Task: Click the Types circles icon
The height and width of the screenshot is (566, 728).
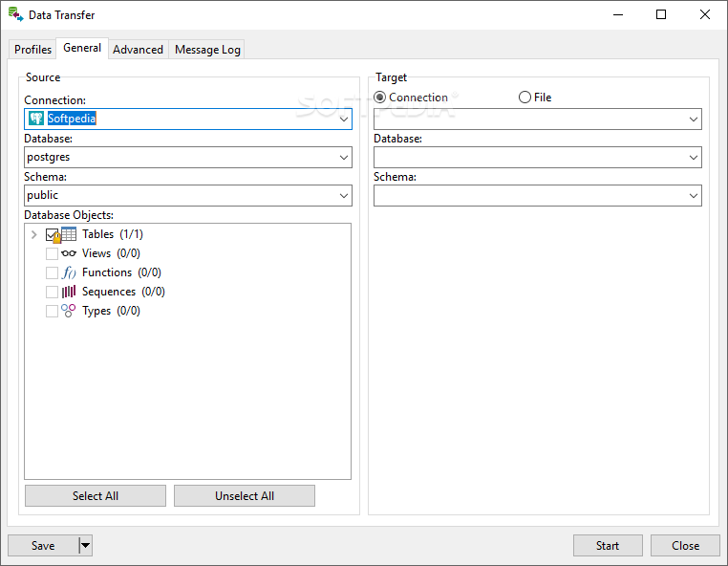Action: click(x=69, y=311)
